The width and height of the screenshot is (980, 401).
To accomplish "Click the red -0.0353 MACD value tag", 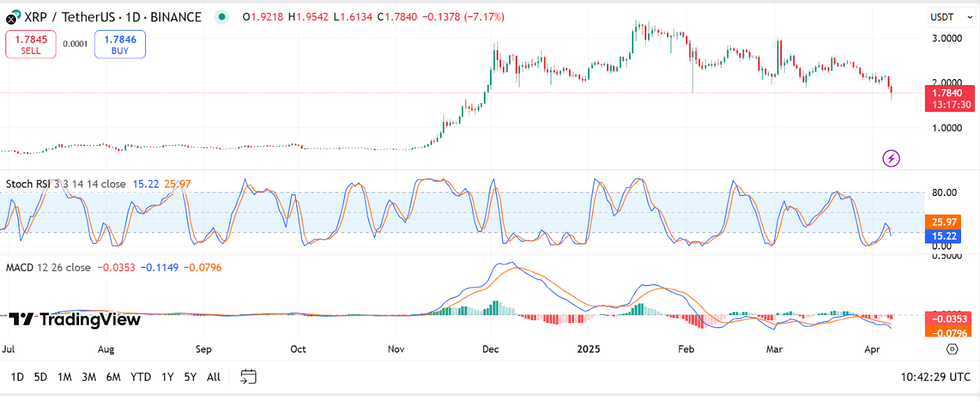I will pos(948,319).
